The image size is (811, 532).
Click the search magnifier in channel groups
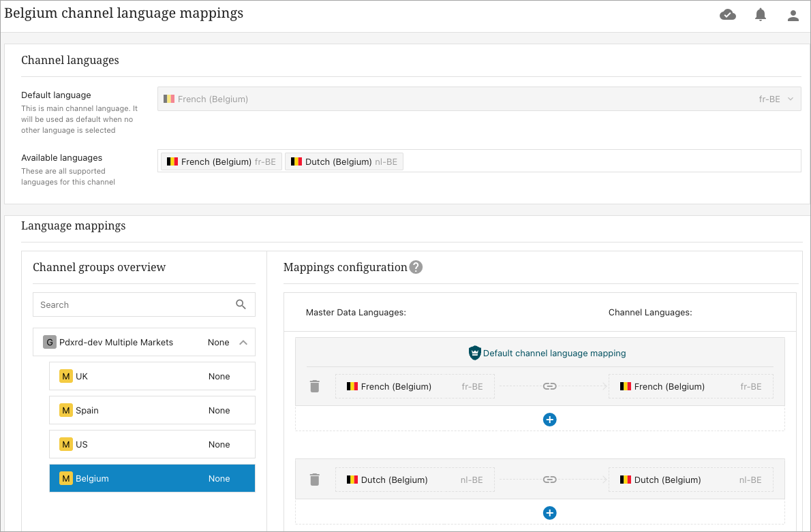241,304
